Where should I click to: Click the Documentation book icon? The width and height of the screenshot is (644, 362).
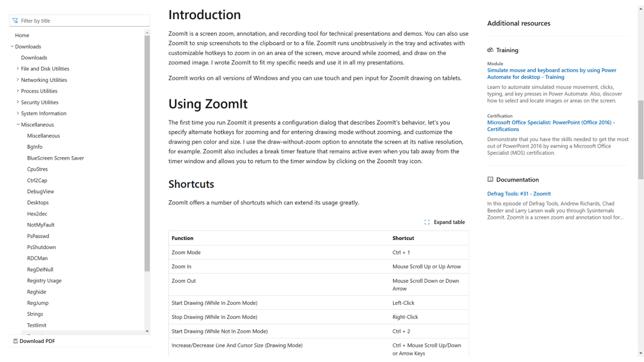coord(490,179)
